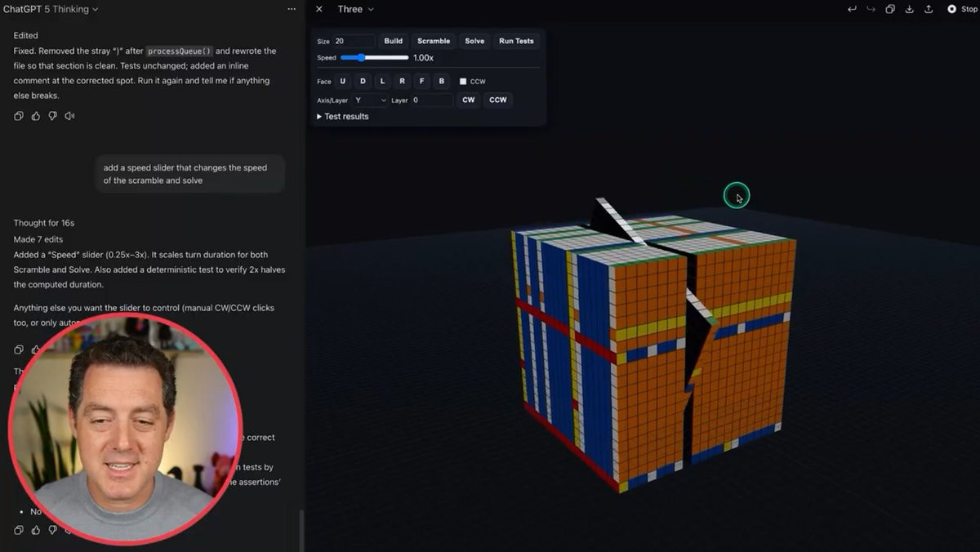Click the share upload icon in the canvas toolbar

(x=929, y=9)
